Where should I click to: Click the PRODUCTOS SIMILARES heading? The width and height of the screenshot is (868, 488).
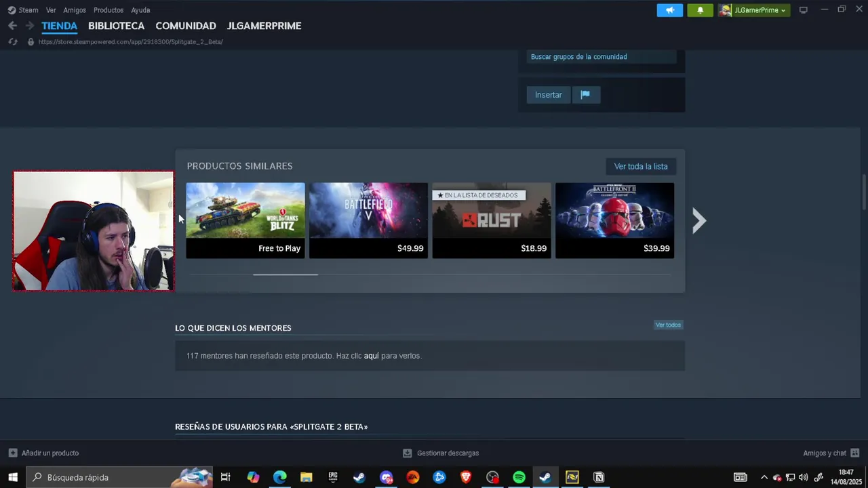pyautogui.click(x=239, y=166)
